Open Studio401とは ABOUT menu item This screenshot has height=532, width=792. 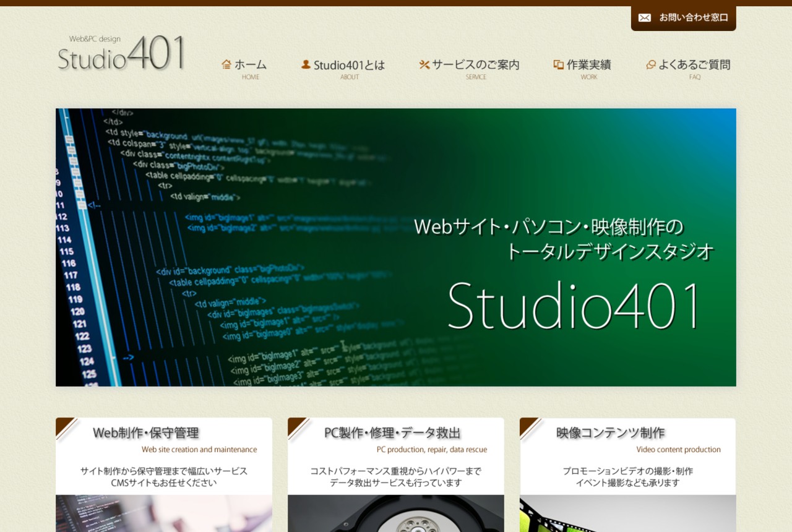343,69
